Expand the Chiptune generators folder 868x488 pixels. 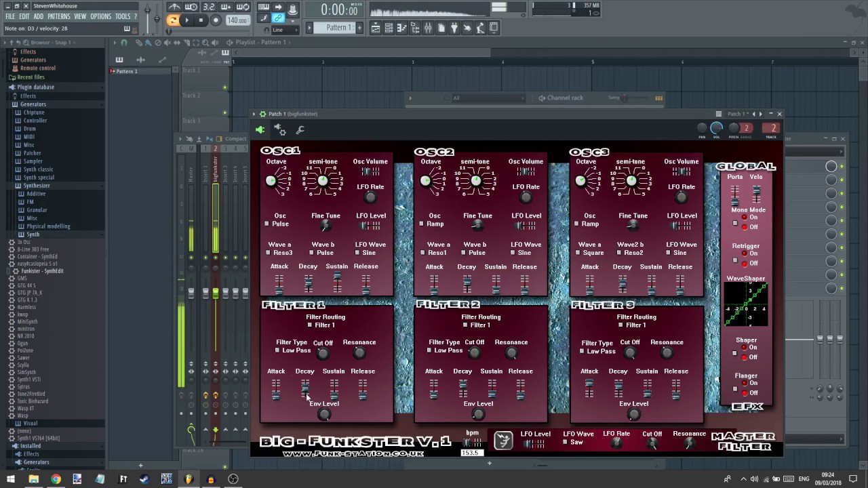click(33, 113)
